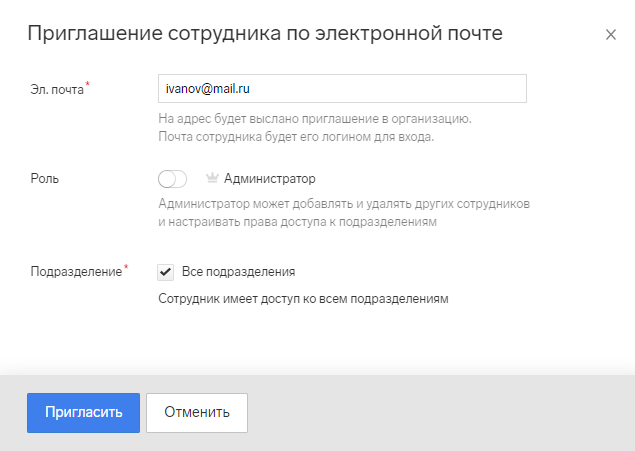
Task: Click the и настраивать права доступа line
Action: pos(297,222)
